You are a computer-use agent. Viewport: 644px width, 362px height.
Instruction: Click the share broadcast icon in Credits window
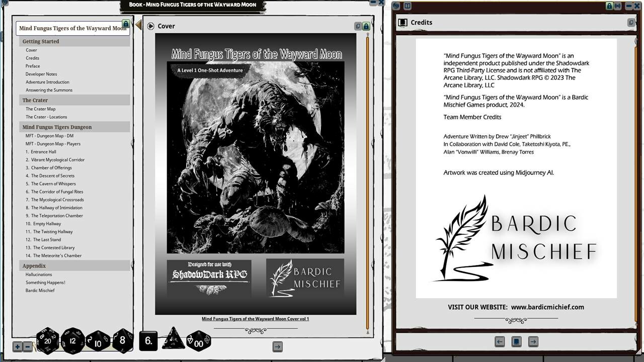pyautogui.click(x=617, y=6)
